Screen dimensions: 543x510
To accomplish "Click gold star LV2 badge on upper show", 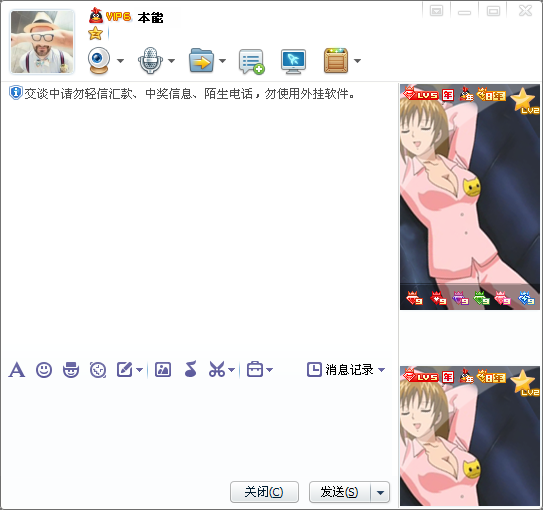I will click(x=524, y=101).
